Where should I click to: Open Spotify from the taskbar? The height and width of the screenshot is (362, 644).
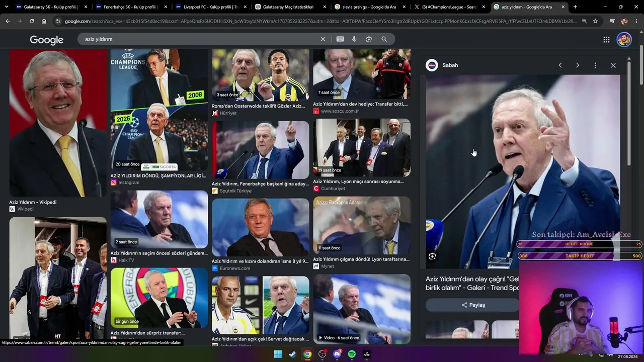(352, 354)
